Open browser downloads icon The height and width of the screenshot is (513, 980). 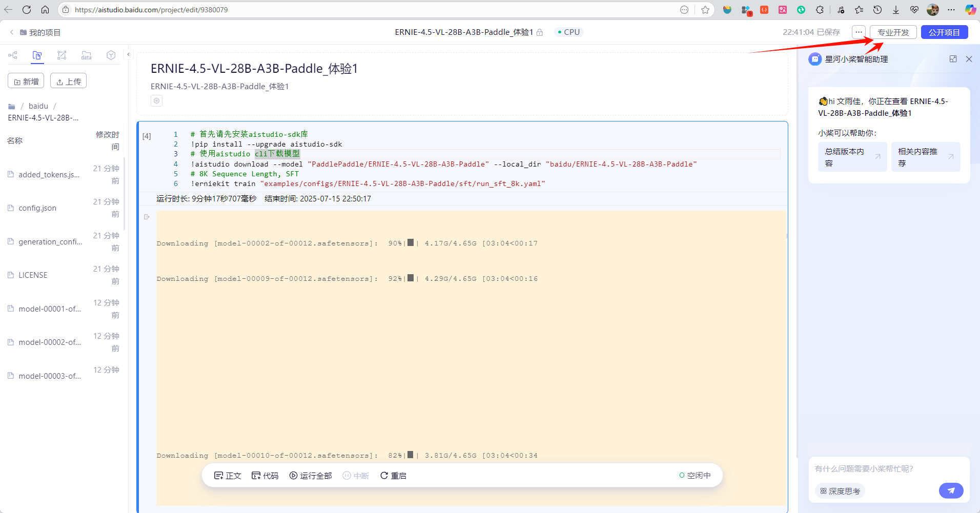click(x=896, y=10)
